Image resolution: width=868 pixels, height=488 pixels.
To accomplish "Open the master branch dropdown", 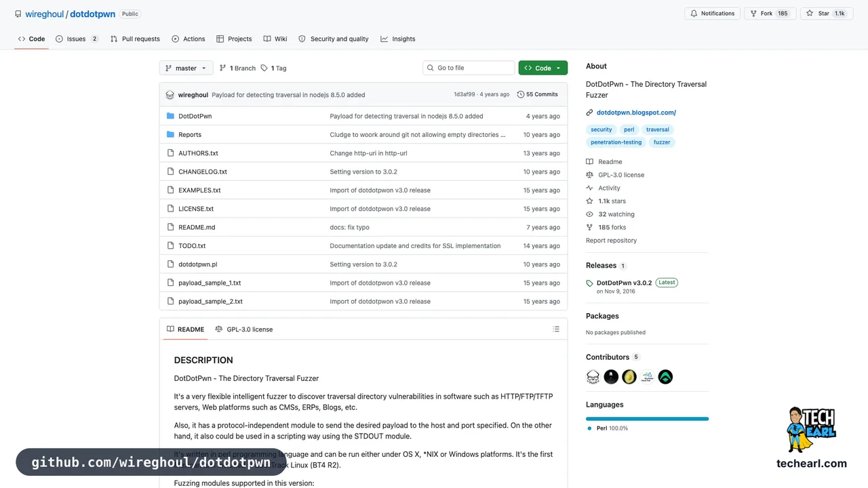I will point(186,68).
